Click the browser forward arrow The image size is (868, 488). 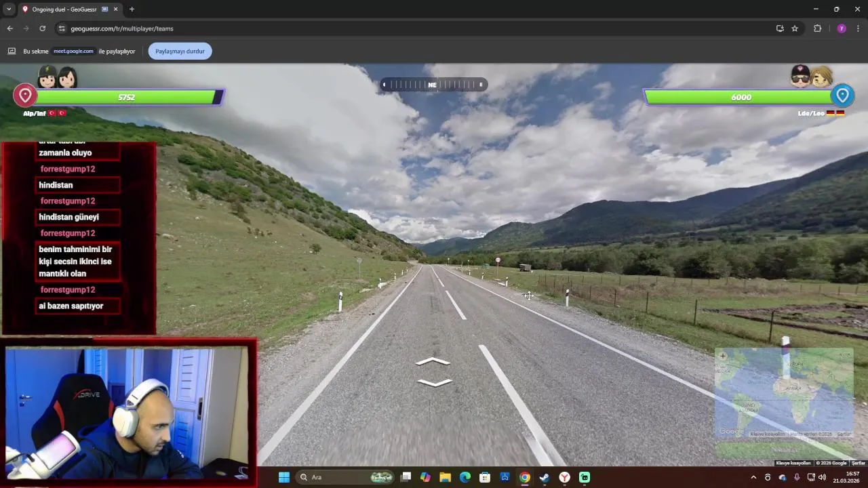[x=26, y=28]
